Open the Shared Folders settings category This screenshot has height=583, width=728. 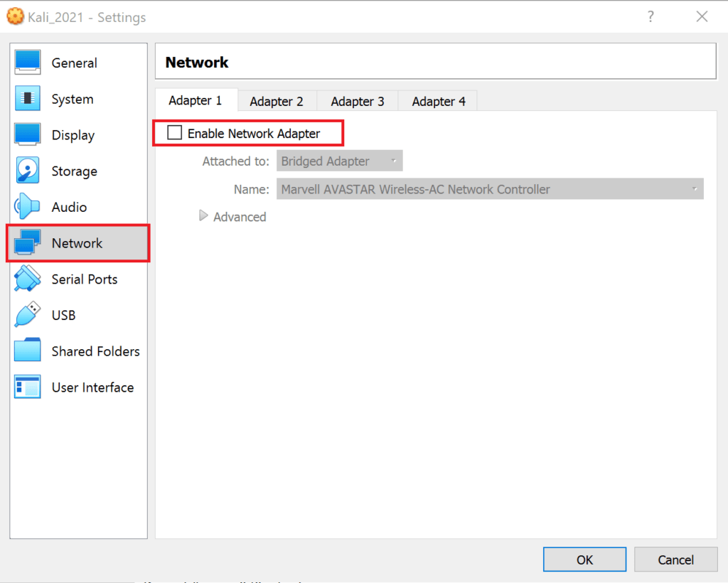78,351
